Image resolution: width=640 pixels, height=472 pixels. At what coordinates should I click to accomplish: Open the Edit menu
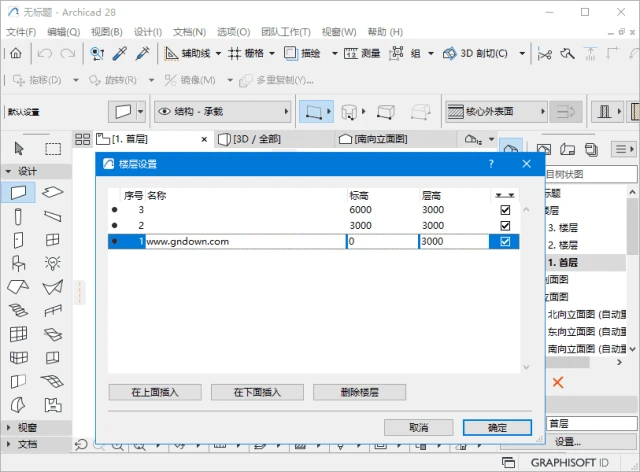[x=63, y=32]
